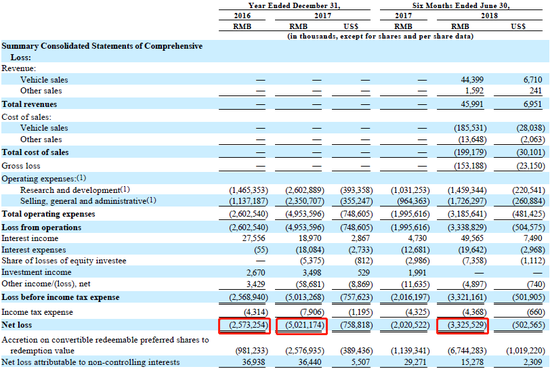
Task: Click the Net loss attributable to non-controlling interests label
Action: tap(90, 362)
